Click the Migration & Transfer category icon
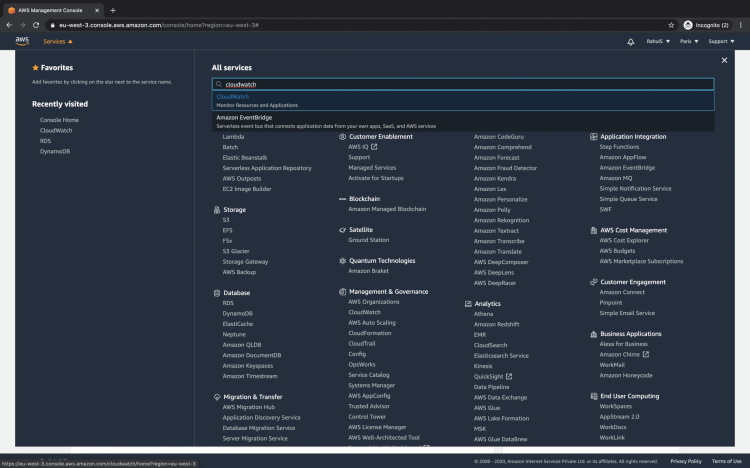The width and height of the screenshot is (750, 468). click(x=217, y=397)
